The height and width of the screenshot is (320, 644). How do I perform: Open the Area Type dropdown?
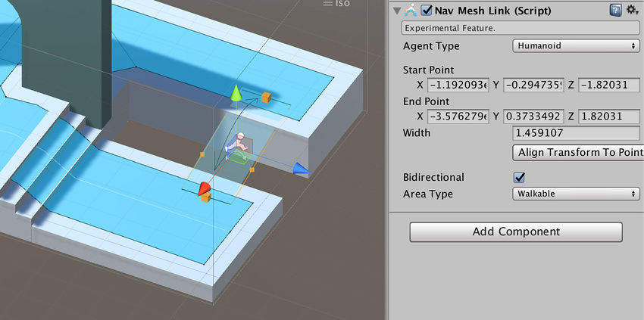click(576, 194)
